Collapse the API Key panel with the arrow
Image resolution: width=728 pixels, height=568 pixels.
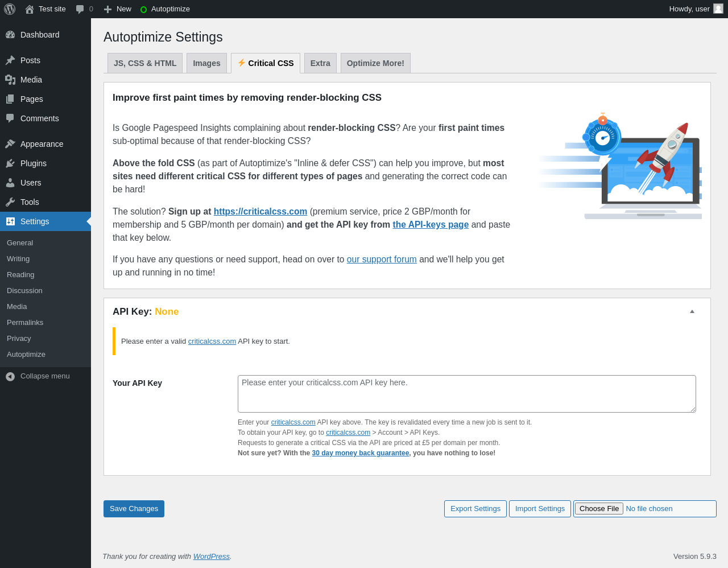692,311
